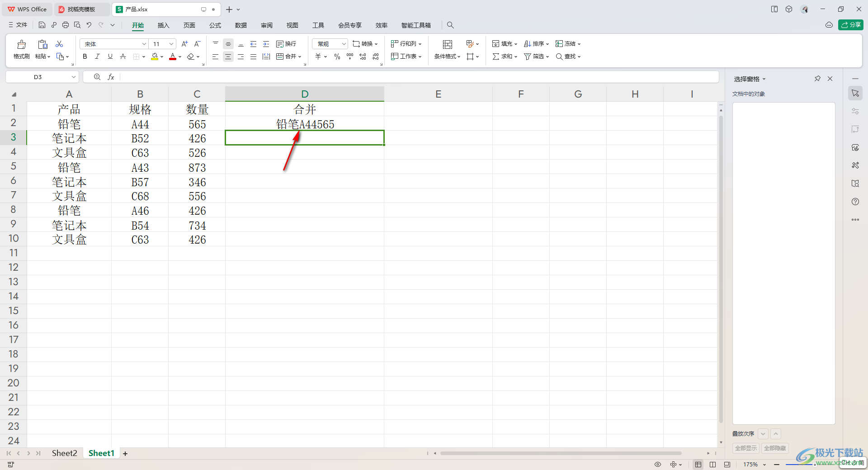The width and height of the screenshot is (868, 470).
Task: Click the column D header
Action: click(305, 94)
